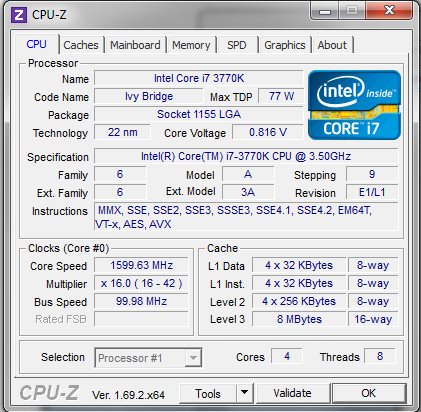The height and width of the screenshot is (412, 421).
Task: Open the Graphics tab
Action: point(285,45)
